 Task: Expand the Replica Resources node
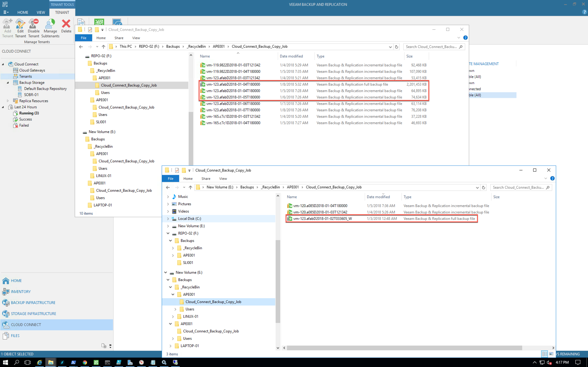pyautogui.click(x=8, y=101)
